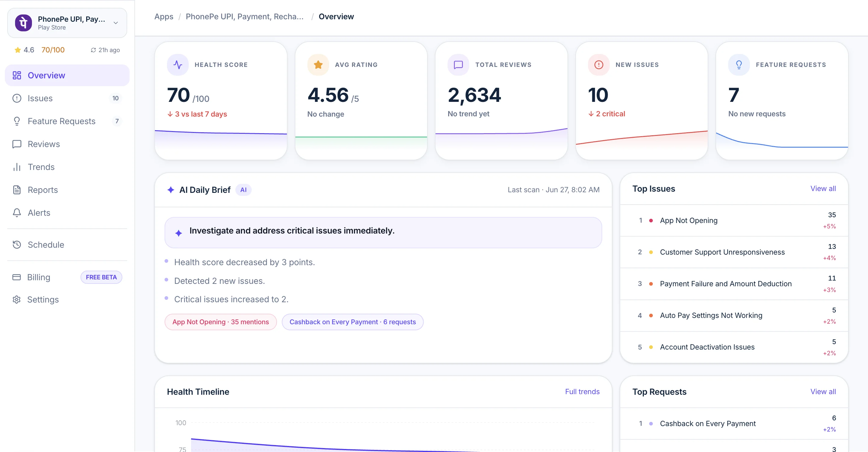Click the AI Daily Brief sparkle icon
868x452 pixels.
[171, 190]
